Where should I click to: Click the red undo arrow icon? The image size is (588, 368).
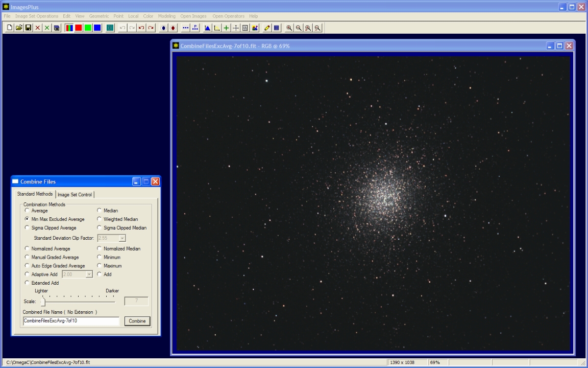141,28
